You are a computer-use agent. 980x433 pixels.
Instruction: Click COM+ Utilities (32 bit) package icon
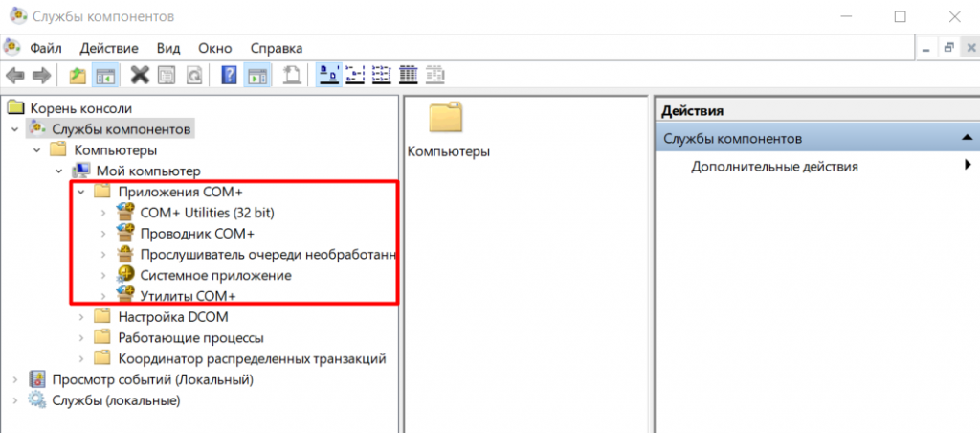click(125, 212)
